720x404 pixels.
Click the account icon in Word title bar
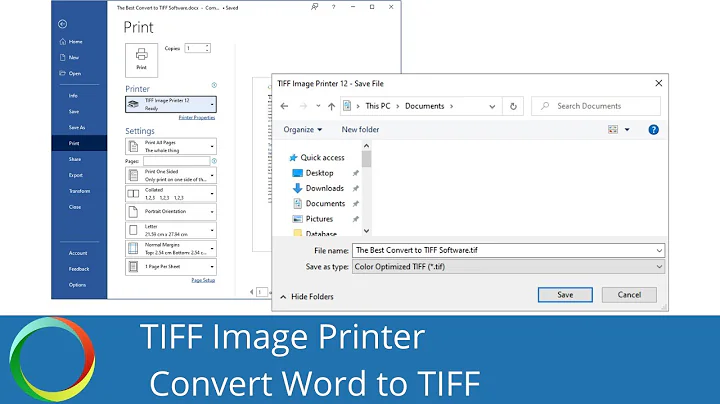point(315,7)
